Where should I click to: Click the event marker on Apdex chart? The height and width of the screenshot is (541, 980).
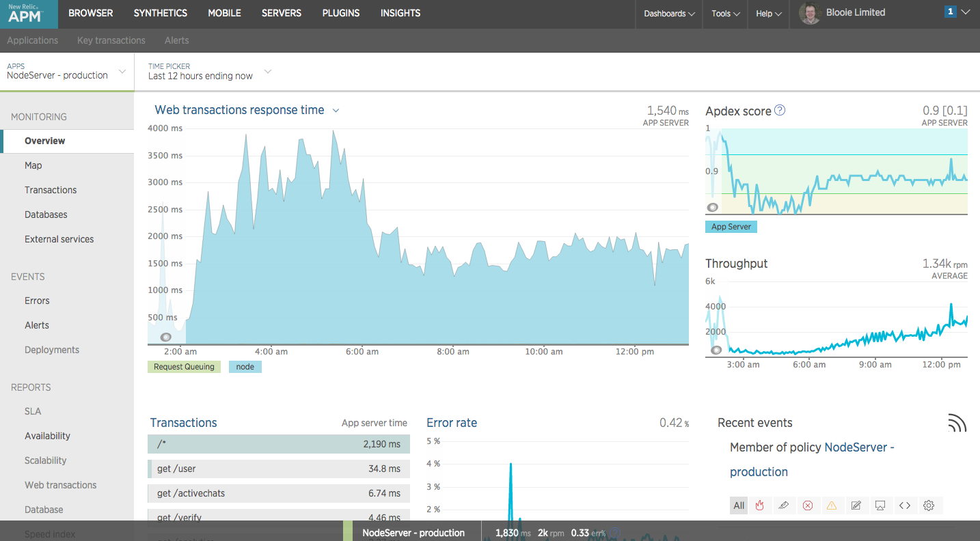[712, 207]
